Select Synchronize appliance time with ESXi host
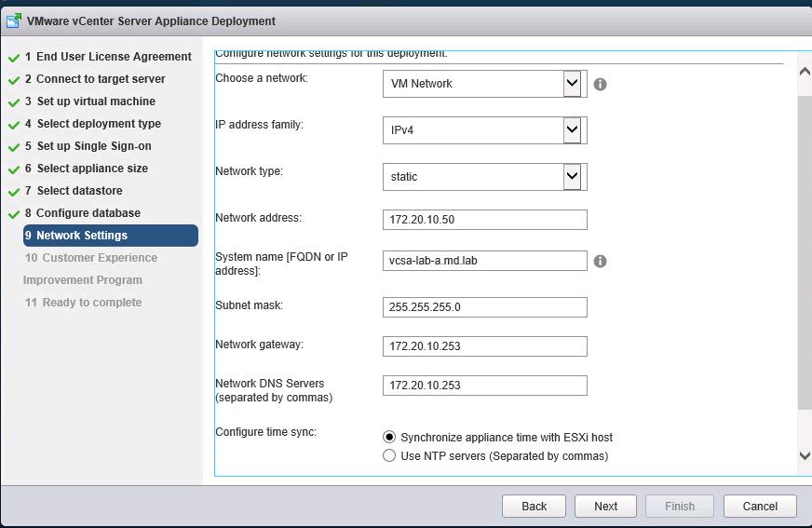This screenshot has height=528, width=812. click(x=389, y=437)
